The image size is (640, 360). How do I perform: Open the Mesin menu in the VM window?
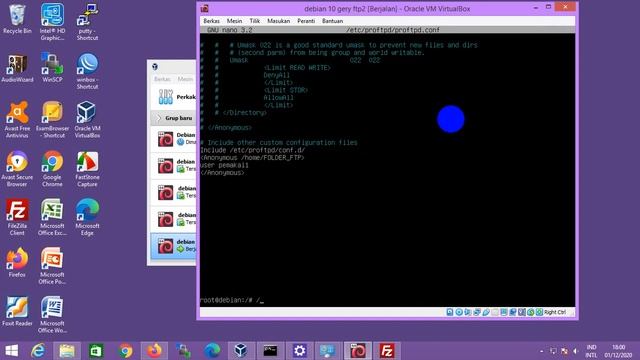(x=234, y=21)
